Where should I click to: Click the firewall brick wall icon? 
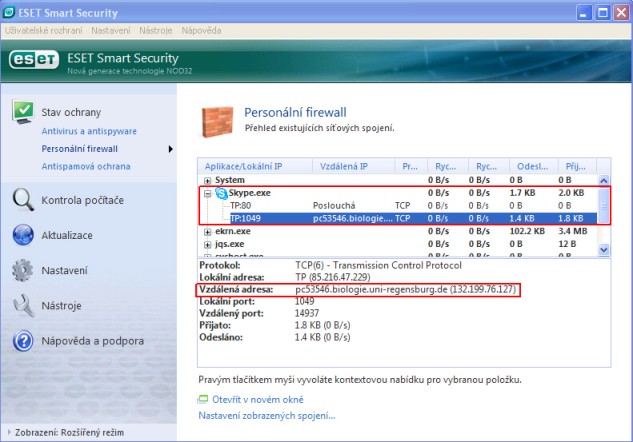(218, 122)
